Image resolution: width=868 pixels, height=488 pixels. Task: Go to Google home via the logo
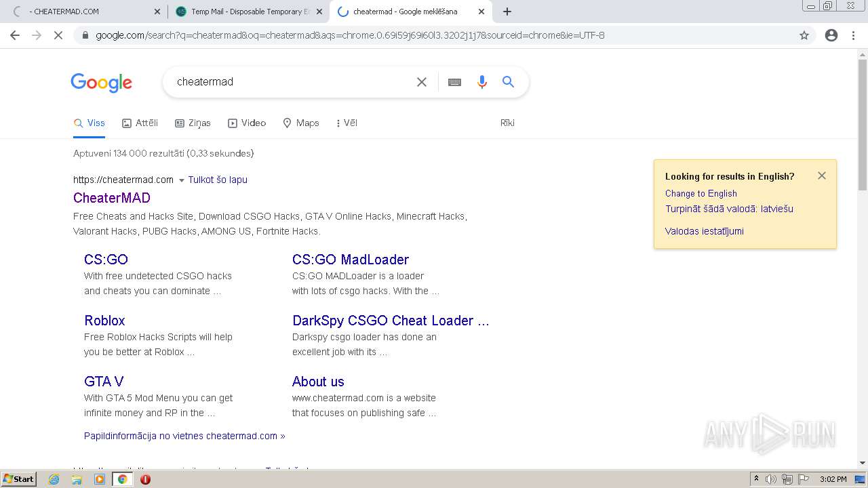[x=102, y=83]
